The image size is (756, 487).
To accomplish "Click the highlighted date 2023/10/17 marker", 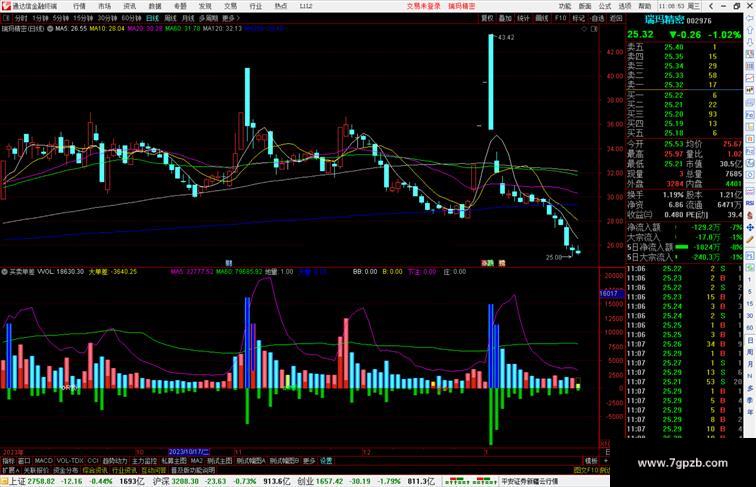I will coord(189,452).
